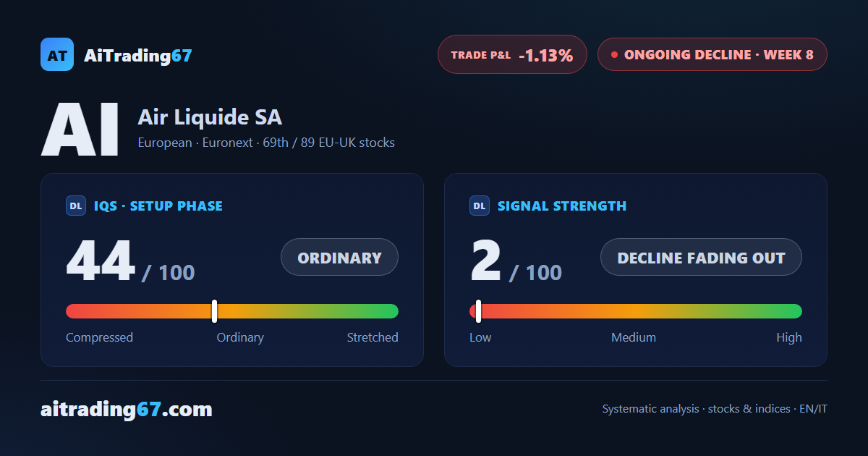The width and height of the screenshot is (868, 456).
Task: Click the AiTrading67 brand name
Action: tap(138, 55)
